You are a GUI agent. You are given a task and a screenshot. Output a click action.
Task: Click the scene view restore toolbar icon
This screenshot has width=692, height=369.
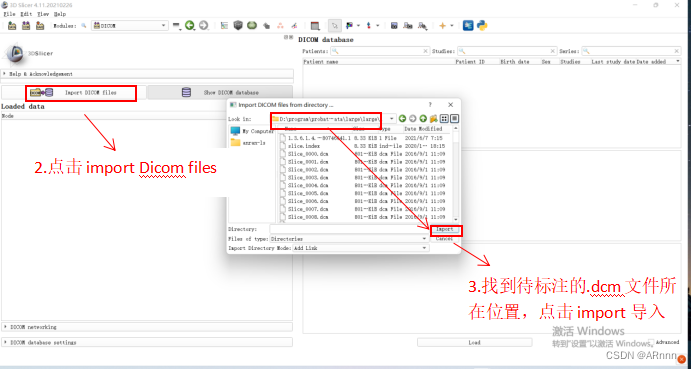(x=422, y=26)
